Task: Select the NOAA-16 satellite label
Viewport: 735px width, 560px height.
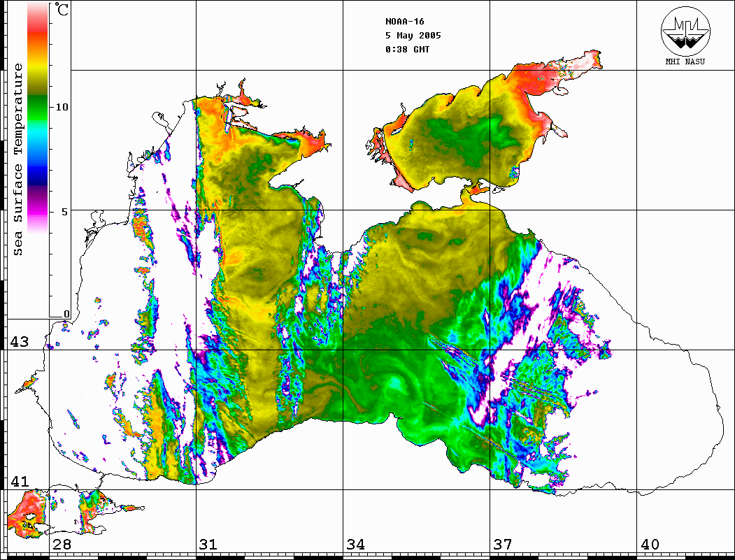Action: coord(404,22)
